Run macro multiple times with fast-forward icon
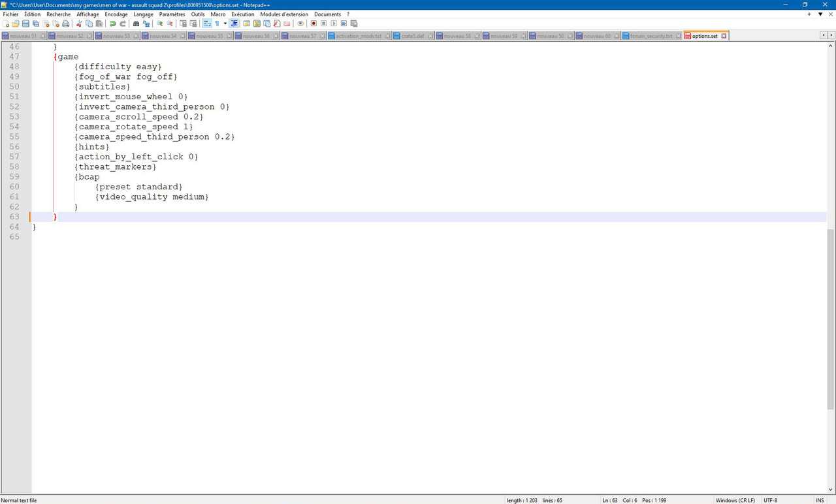 344,24
